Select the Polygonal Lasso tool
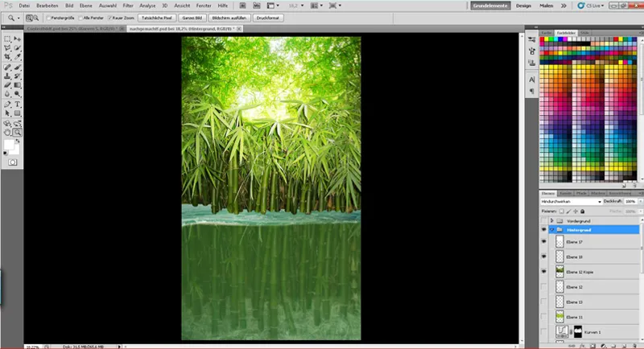 tap(7, 48)
